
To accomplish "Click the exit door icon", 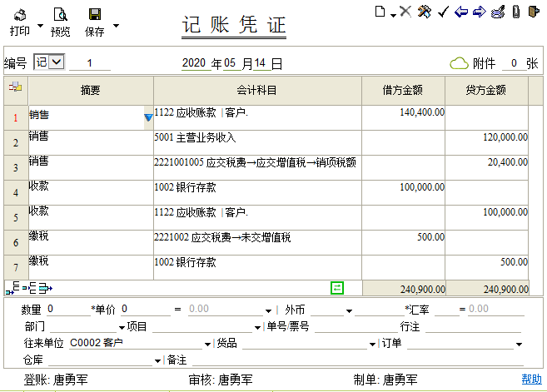I will [x=534, y=12].
